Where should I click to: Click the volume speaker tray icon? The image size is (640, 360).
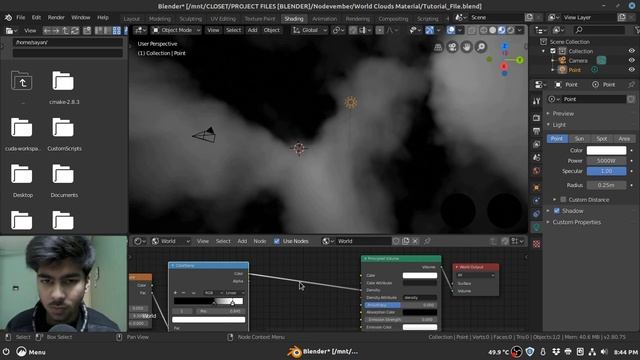pos(604,352)
